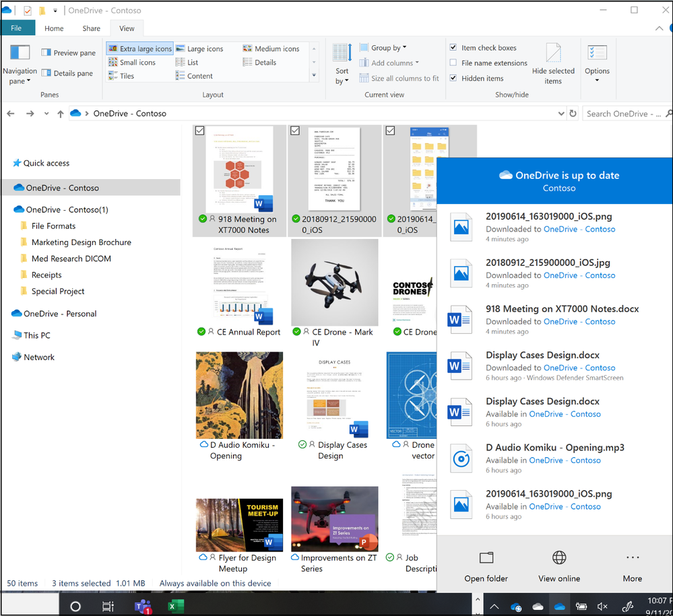673x616 pixels.
Task: Click the refresh icon beside address bar
Action: (573, 114)
